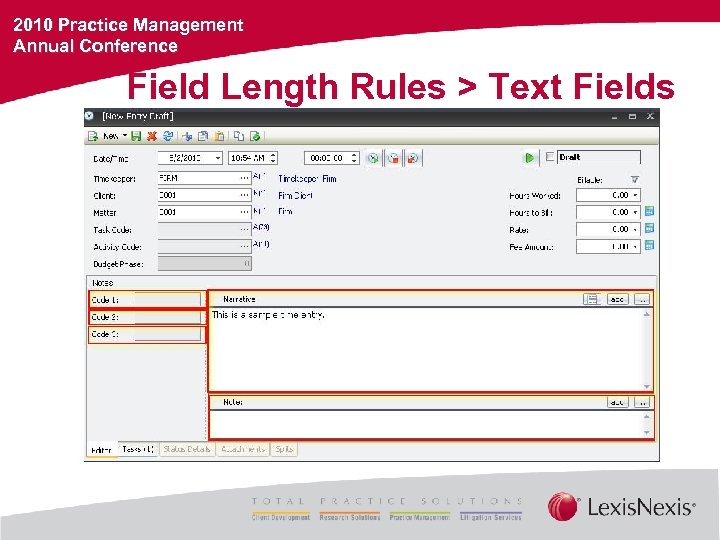
Task: Click the Code 3 field
Action: pyautogui.click(x=167, y=334)
